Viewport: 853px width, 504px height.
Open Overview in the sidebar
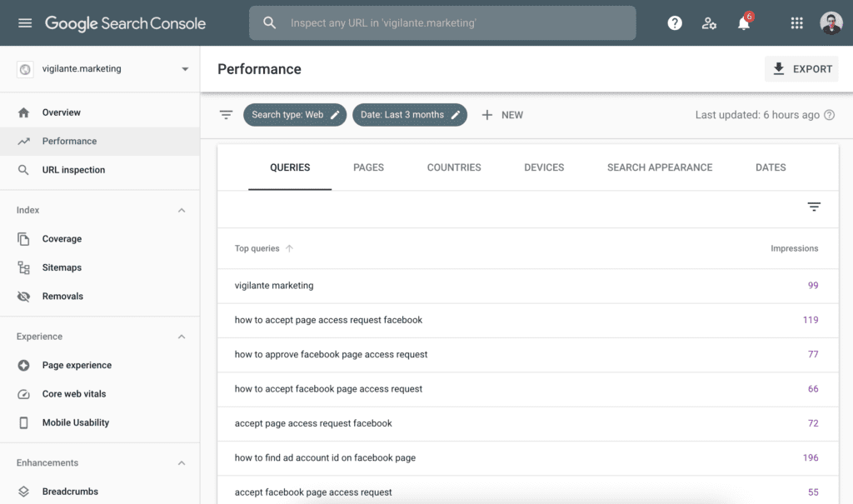(100, 112)
